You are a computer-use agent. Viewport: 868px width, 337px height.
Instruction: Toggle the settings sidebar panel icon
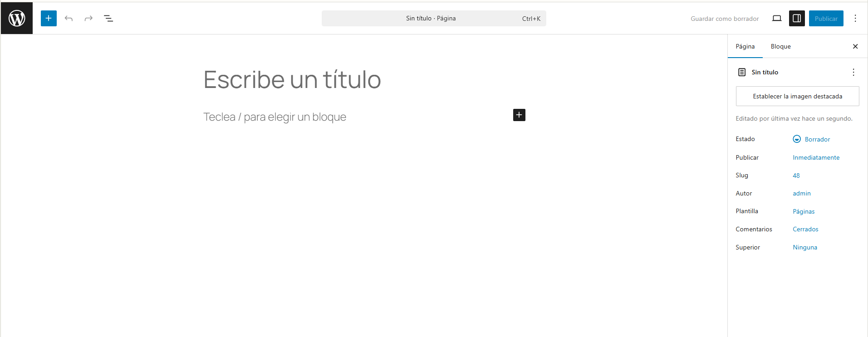797,18
